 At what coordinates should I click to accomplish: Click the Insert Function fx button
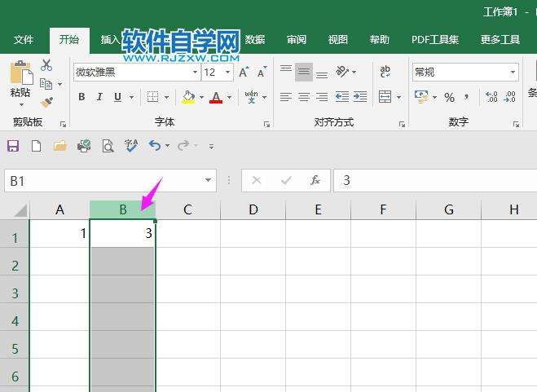coord(315,180)
